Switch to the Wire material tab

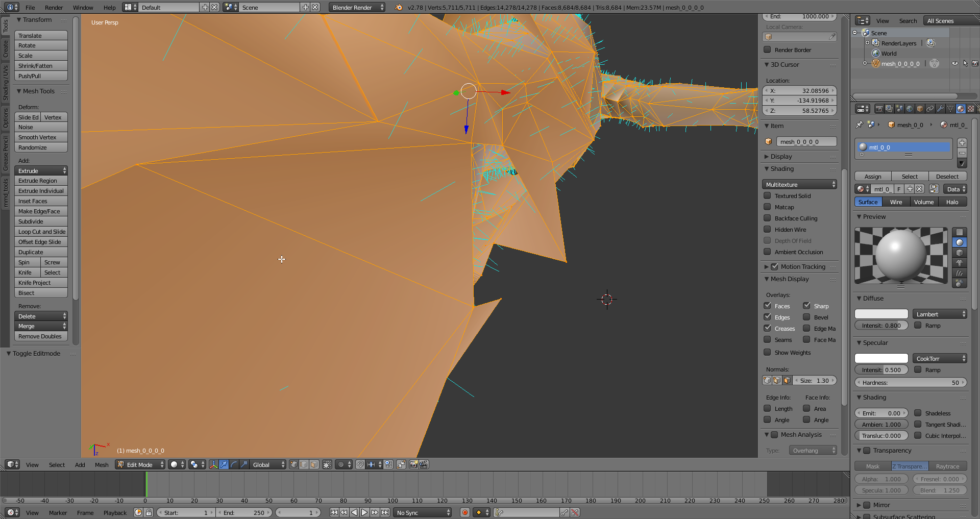[x=896, y=202]
